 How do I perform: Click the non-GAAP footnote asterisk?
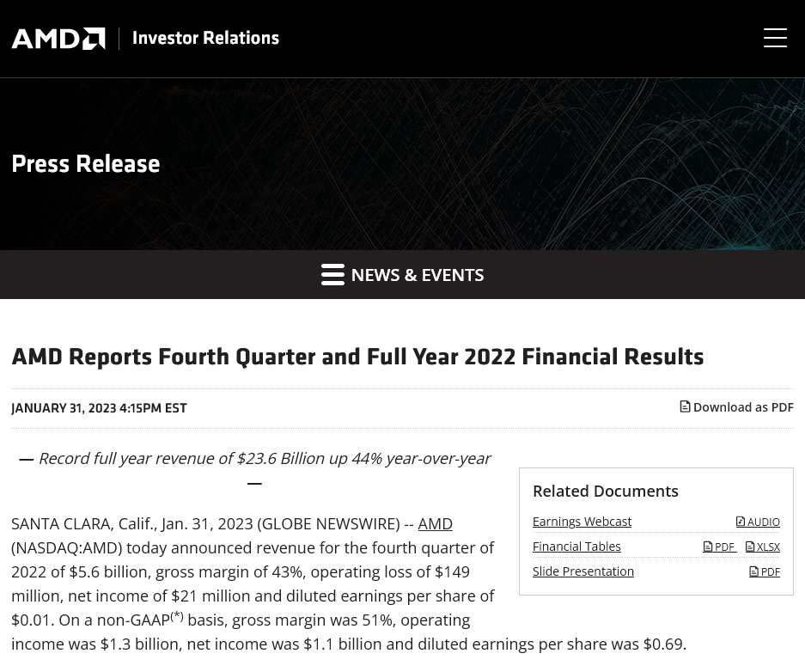pos(177,615)
